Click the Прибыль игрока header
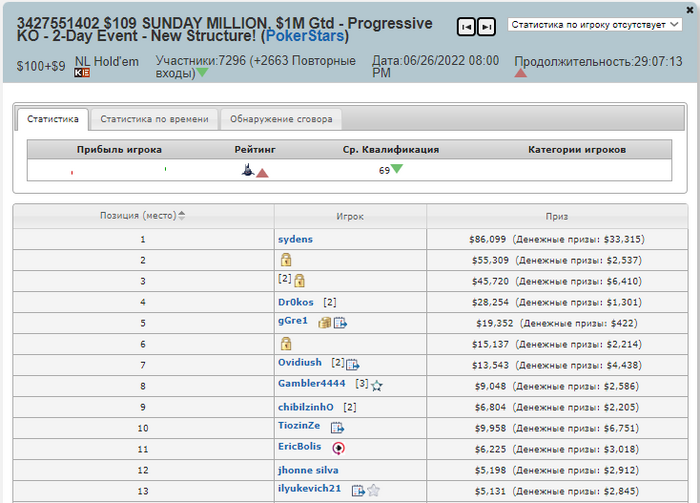700x503 pixels. [119, 150]
